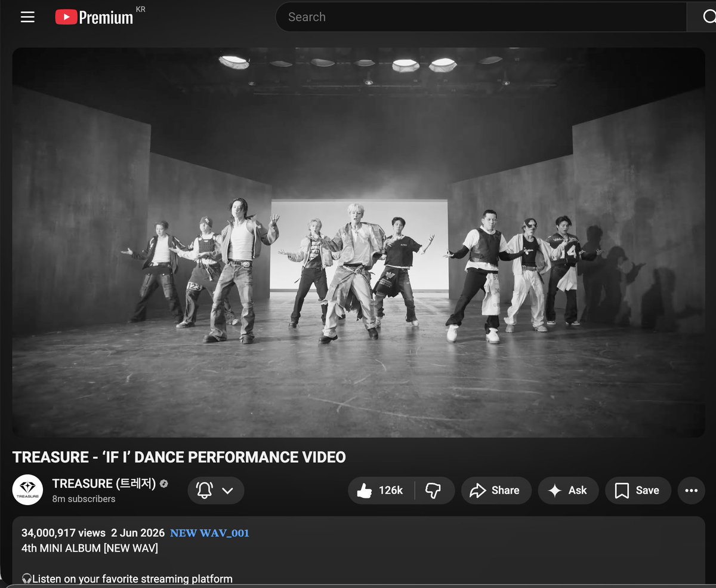Click the video title 'IF I' DANCE PERFORMANCE VIDEO
This screenshot has height=588, width=716.
pyautogui.click(x=179, y=457)
